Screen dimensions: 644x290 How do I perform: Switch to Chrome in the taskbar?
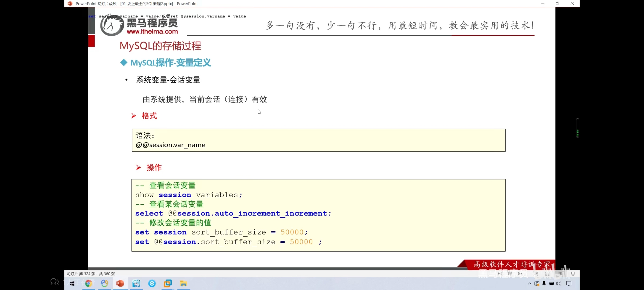tap(89, 284)
